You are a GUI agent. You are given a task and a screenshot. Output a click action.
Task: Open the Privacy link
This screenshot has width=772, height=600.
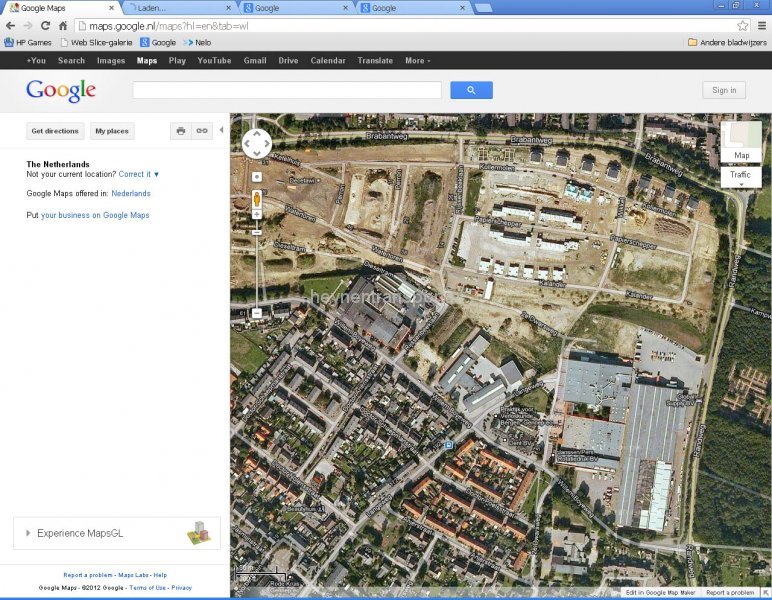(182, 588)
